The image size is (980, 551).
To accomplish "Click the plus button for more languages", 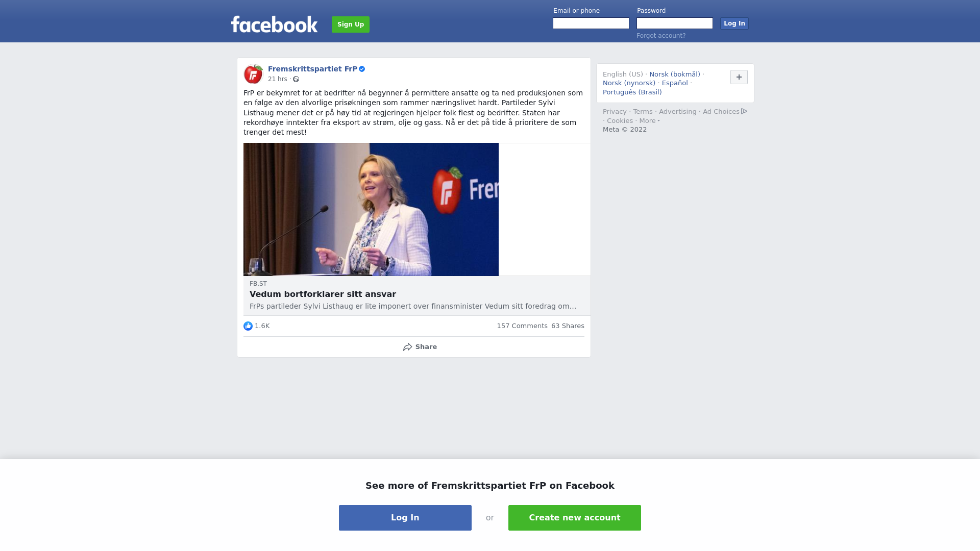I will pos(739,77).
